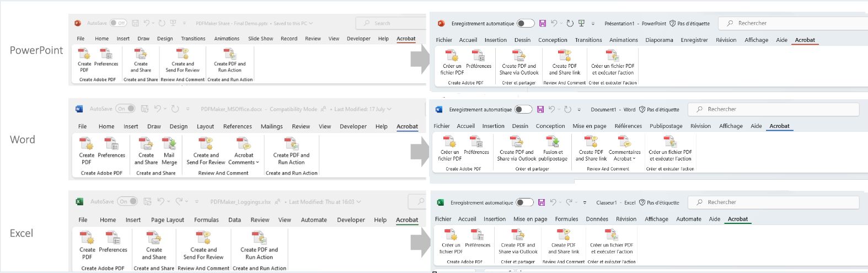Click Pas d'étiquette label in French Excel
Screen dimensions: 868x273
659,202
